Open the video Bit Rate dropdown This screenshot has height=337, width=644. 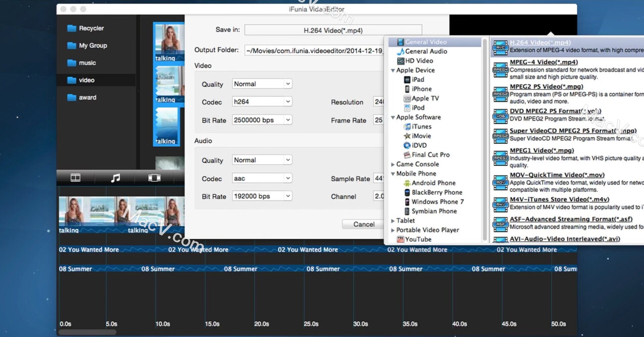tap(262, 120)
